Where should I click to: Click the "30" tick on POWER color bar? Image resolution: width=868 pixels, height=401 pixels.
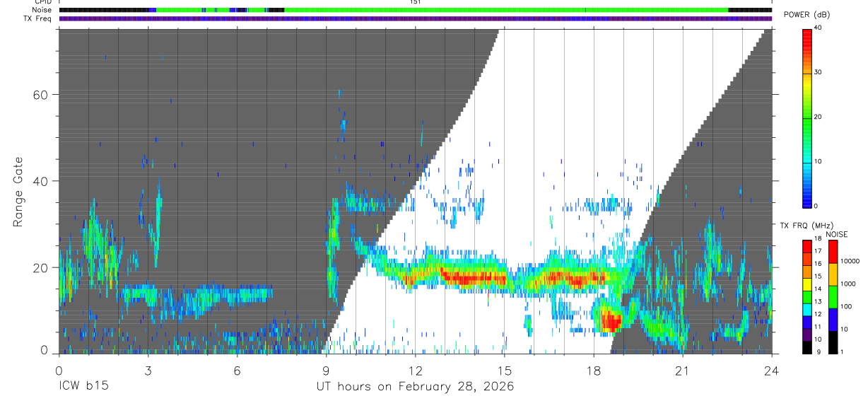click(x=819, y=72)
